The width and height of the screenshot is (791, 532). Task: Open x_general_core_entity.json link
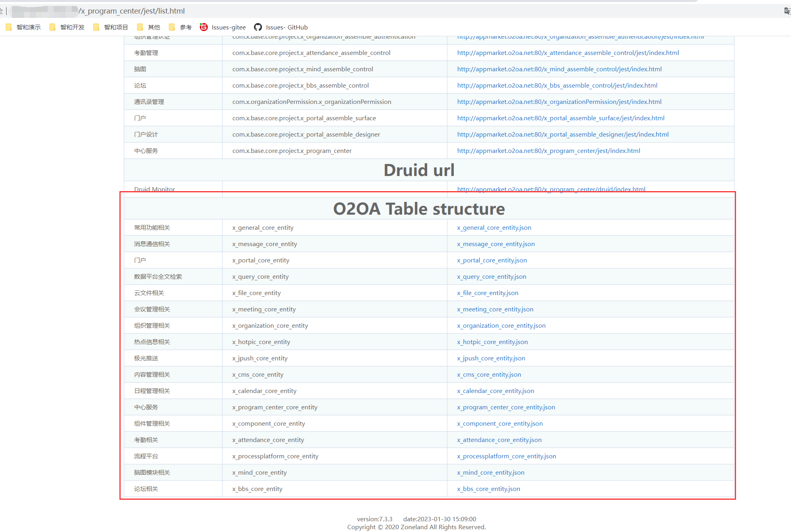point(494,227)
